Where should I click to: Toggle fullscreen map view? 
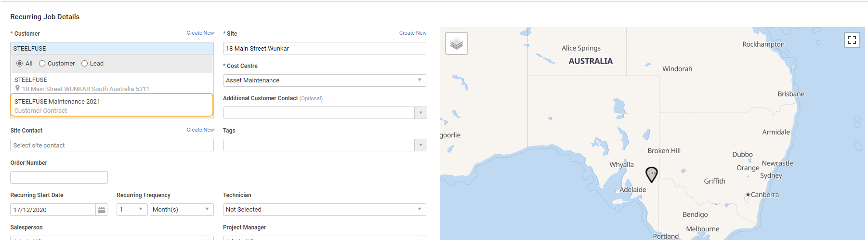852,40
